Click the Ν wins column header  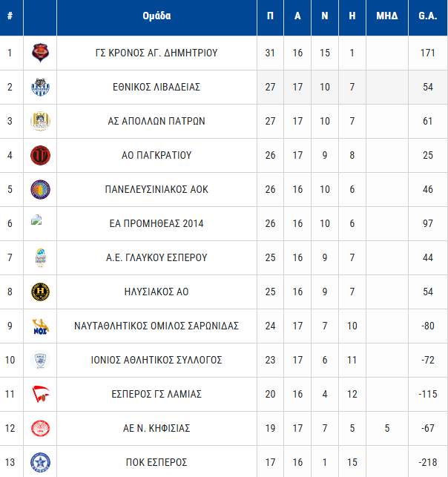click(x=325, y=16)
